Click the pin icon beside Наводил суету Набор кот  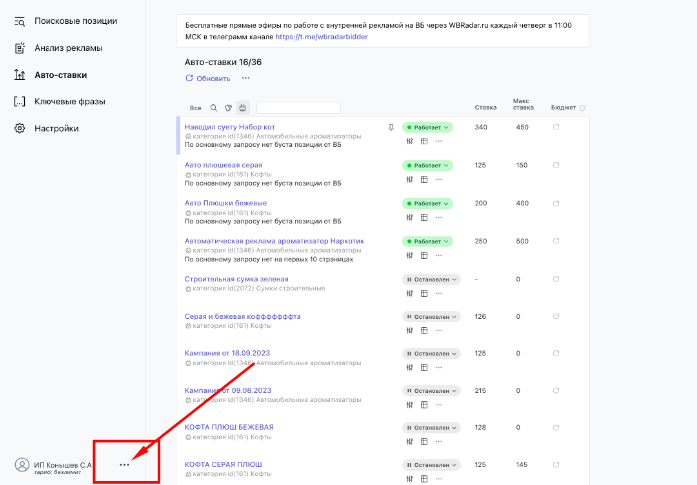[391, 128]
